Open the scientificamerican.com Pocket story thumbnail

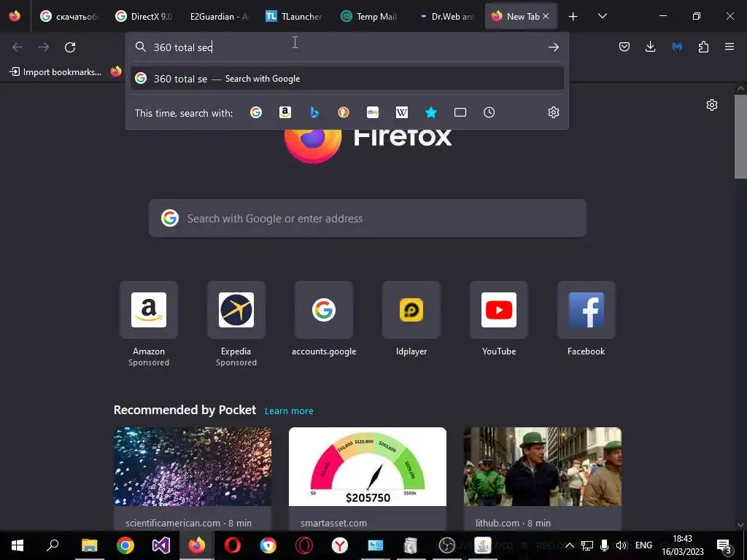(x=193, y=467)
